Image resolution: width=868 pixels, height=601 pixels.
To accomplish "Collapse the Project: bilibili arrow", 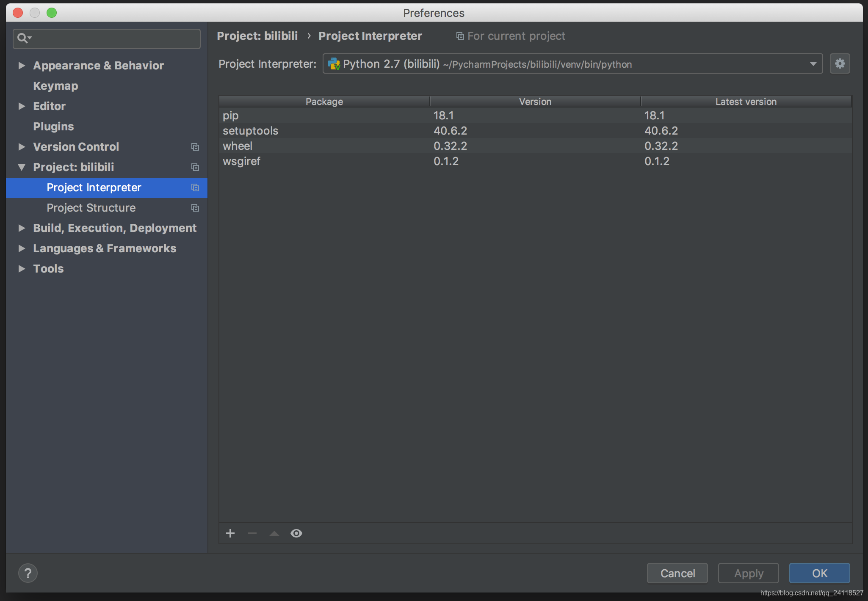I will tap(22, 167).
